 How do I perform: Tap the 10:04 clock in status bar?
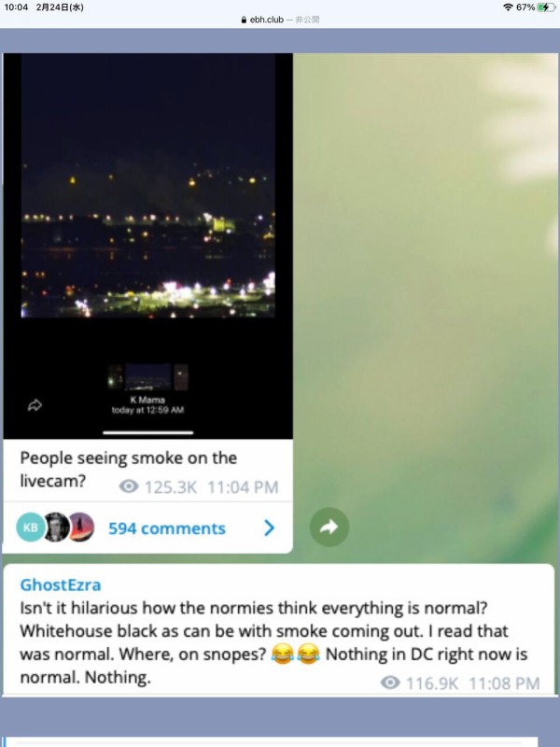tap(16, 7)
